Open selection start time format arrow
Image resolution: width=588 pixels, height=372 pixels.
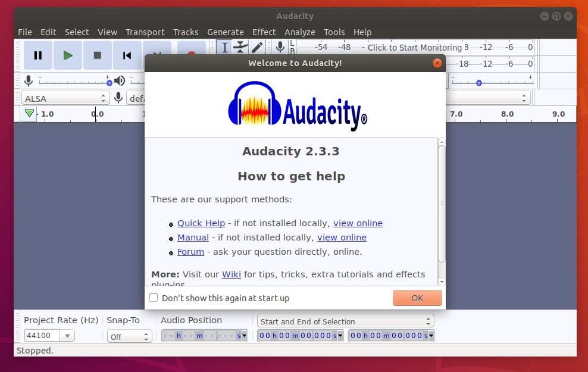(340, 336)
